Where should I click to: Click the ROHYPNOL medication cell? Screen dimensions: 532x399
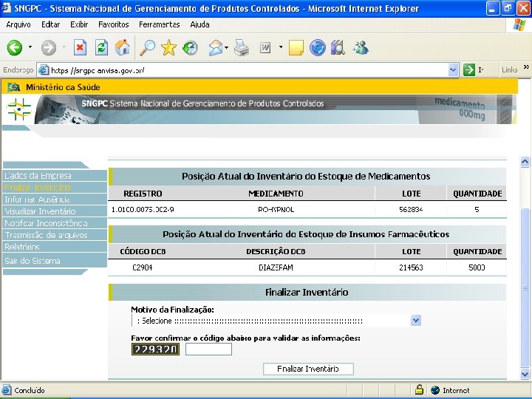[276, 210]
